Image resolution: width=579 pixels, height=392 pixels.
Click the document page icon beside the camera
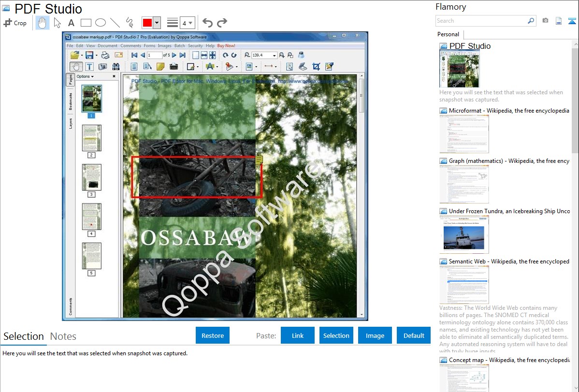tap(559, 21)
